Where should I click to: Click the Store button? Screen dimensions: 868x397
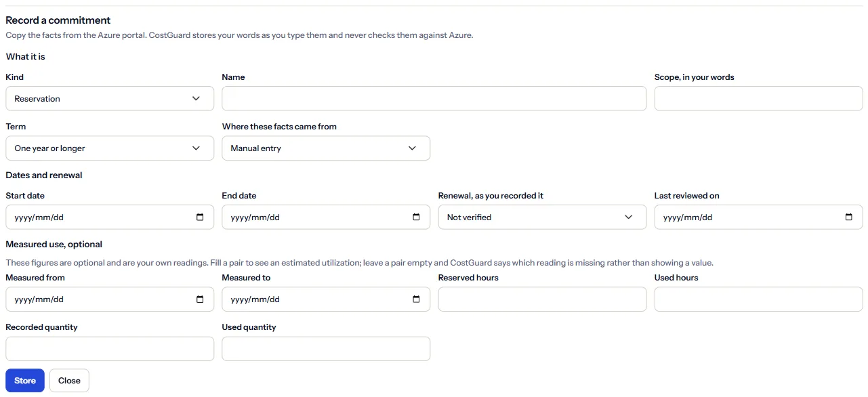tap(25, 381)
